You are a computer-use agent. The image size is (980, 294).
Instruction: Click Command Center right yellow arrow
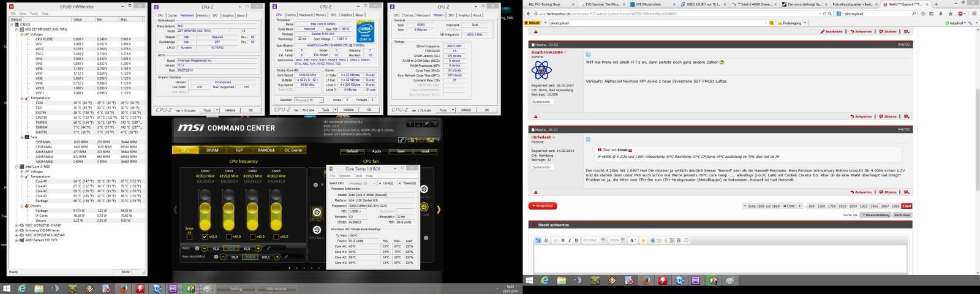tap(439, 209)
